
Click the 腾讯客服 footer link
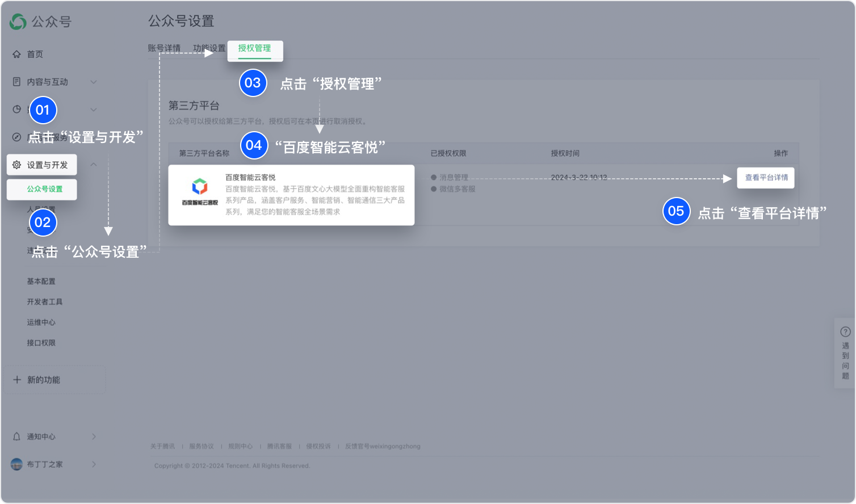(279, 447)
